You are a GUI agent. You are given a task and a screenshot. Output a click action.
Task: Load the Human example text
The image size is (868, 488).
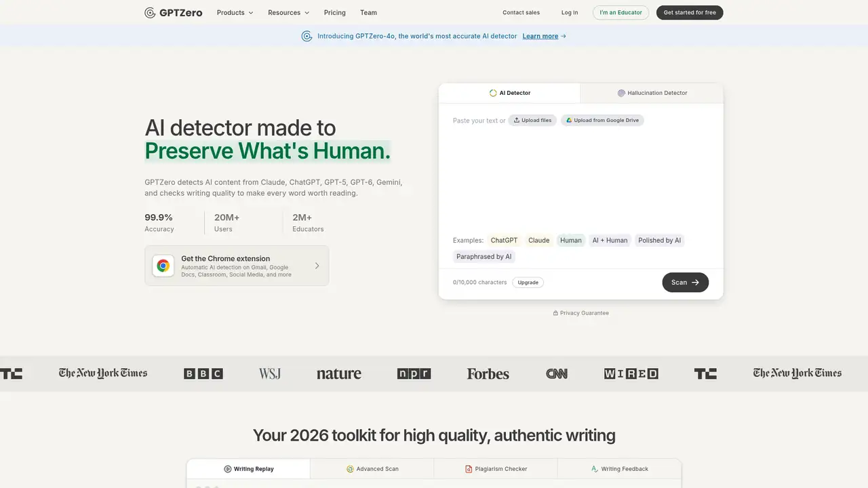pyautogui.click(x=571, y=240)
